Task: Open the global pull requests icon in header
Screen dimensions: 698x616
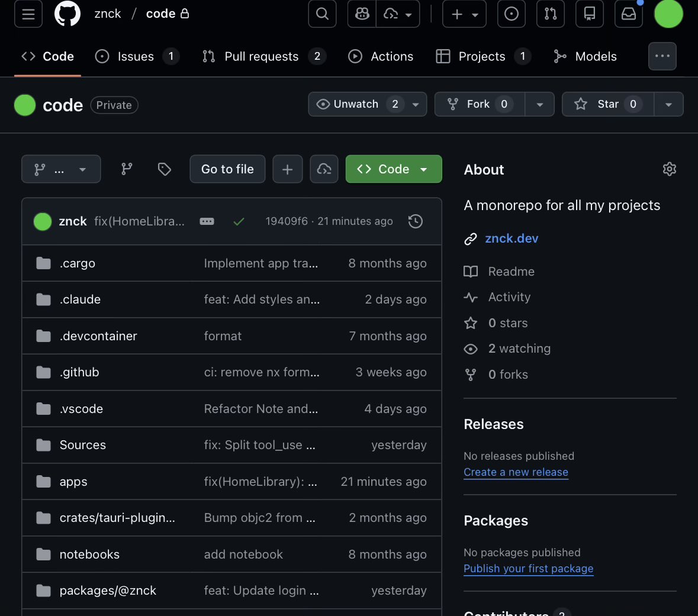Action: (x=550, y=14)
